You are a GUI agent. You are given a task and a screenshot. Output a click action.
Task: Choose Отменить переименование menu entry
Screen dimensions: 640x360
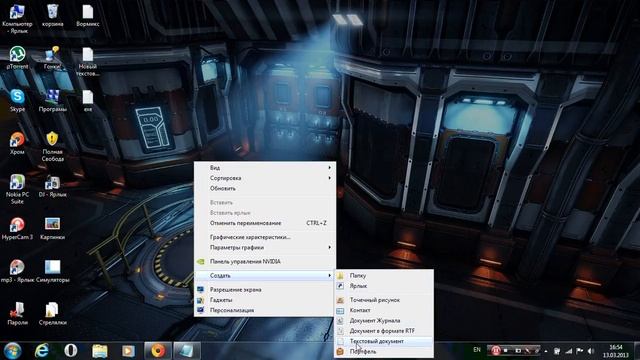tap(265, 223)
